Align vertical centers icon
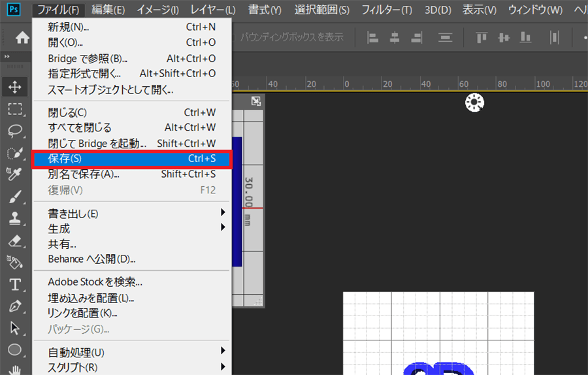Image resolution: width=588 pixels, height=375 pixels. coord(504,37)
